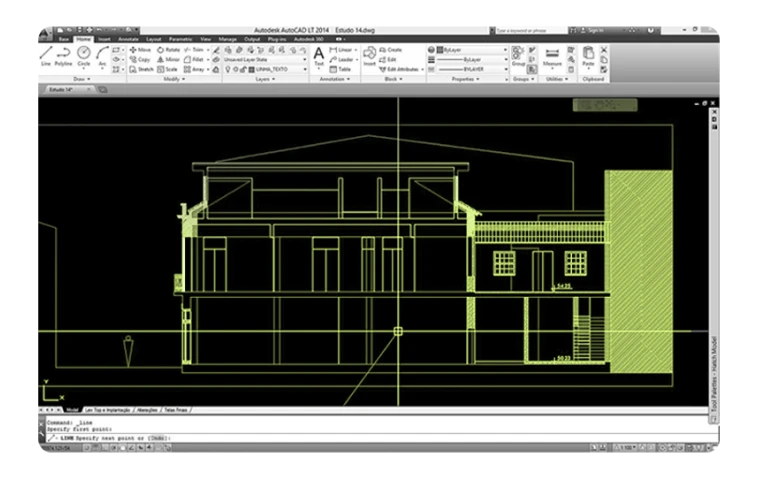Activate the Move command
This screenshot has width=757, height=479.
(140, 50)
